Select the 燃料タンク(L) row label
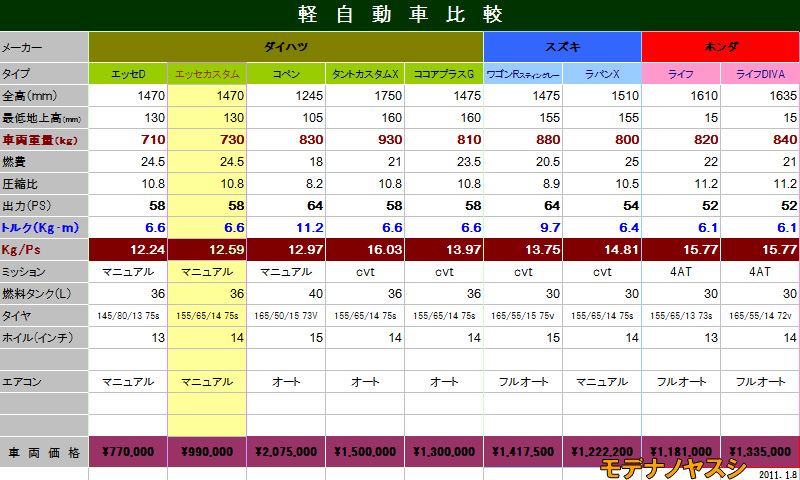Screen dimensions: 800x480 pyautogui.click(x=44, y=294)
